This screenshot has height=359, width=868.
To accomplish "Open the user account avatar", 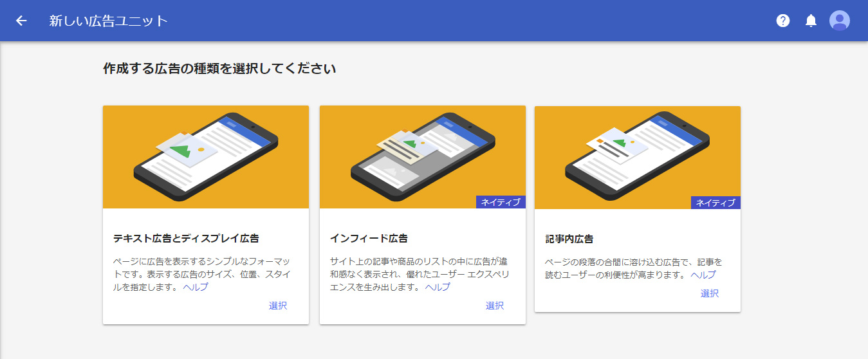I will (839, 21).
